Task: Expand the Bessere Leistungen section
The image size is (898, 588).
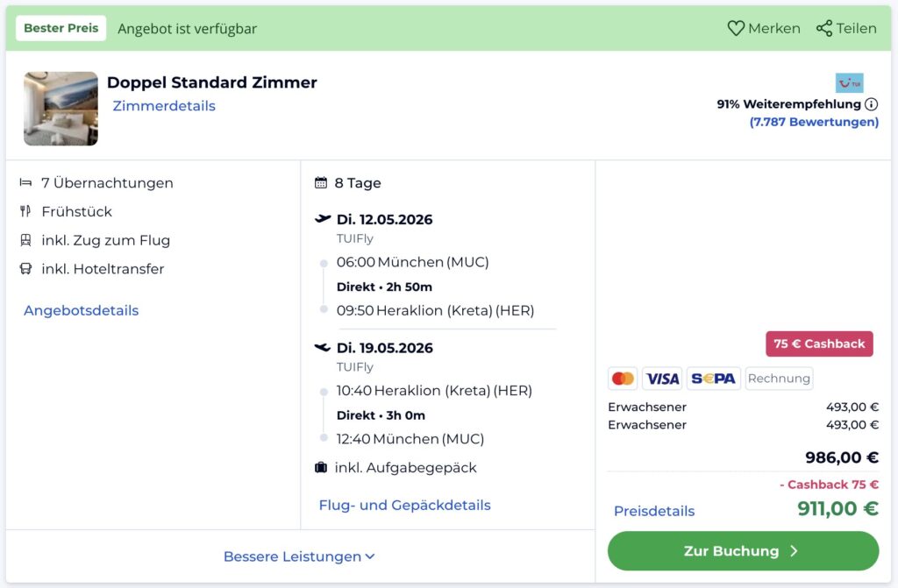Action: [x=299, y=556]
